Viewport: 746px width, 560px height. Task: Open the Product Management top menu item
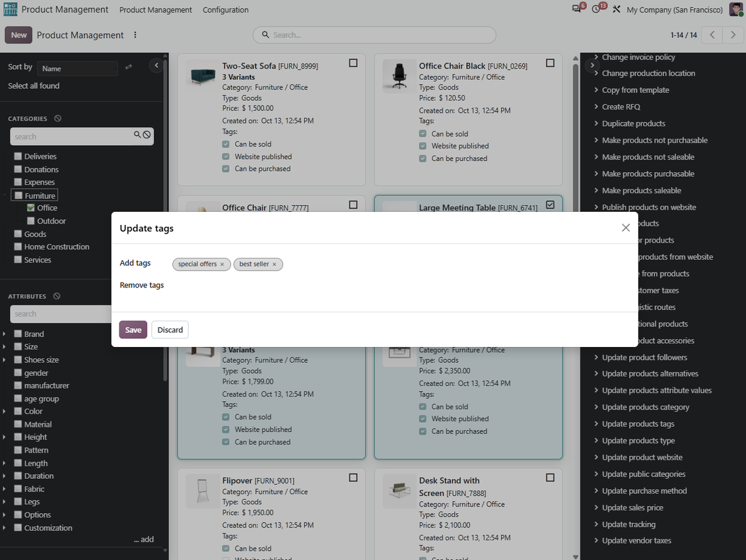[156, 9]
